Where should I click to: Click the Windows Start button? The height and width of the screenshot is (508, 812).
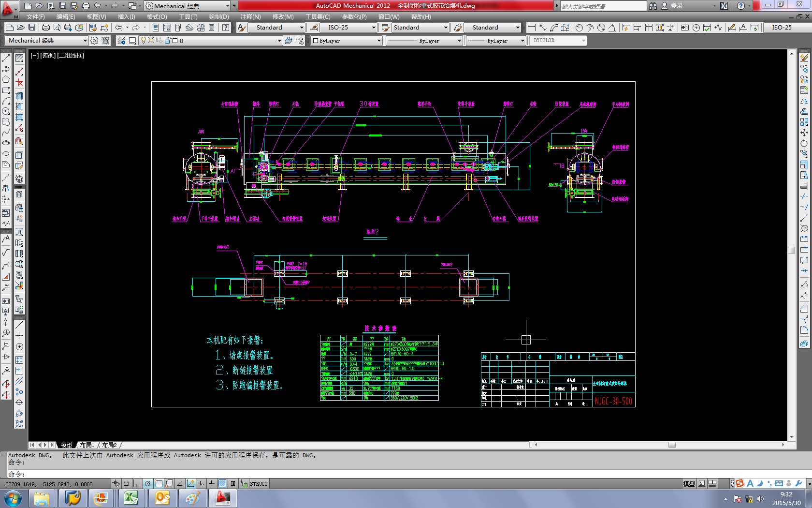pyautogui.click(x=13, y=499)
